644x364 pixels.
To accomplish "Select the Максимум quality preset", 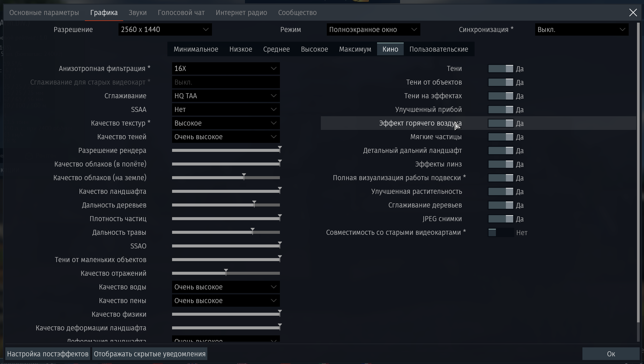I will (x=355, y=49).
